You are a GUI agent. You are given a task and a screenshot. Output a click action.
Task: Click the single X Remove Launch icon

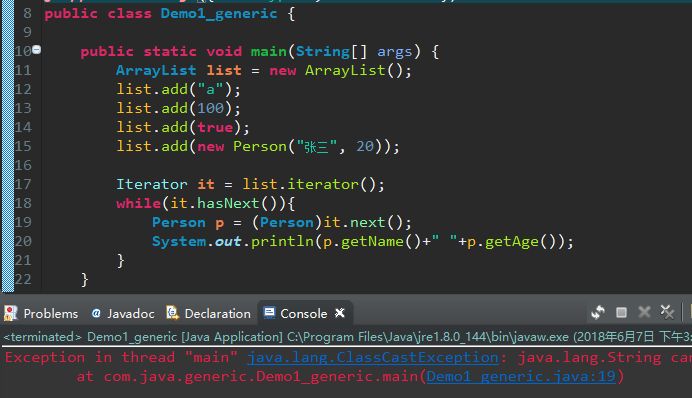pyautogui.click(x=644, y=312)
